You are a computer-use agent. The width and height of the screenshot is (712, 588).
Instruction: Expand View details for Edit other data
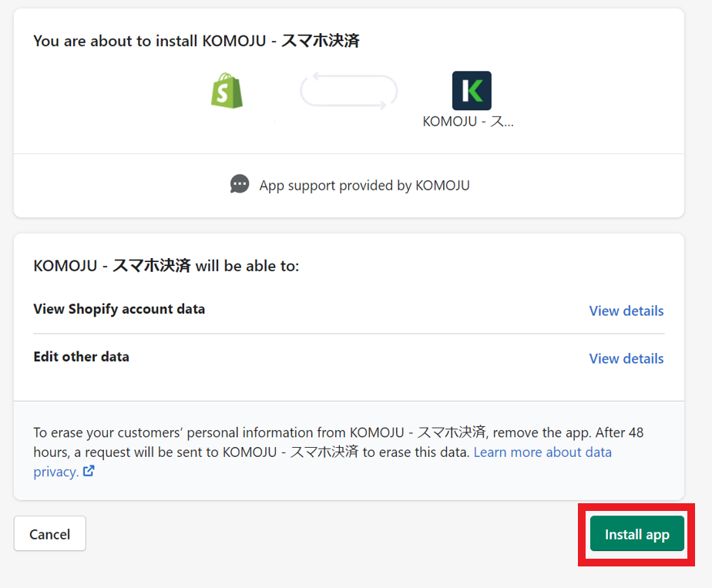coord(626,358)
